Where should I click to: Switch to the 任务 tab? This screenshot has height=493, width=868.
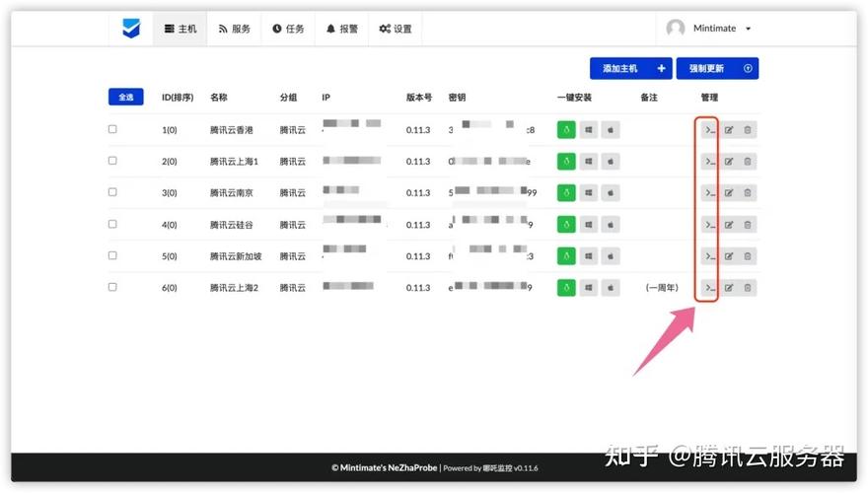(288, 29)
